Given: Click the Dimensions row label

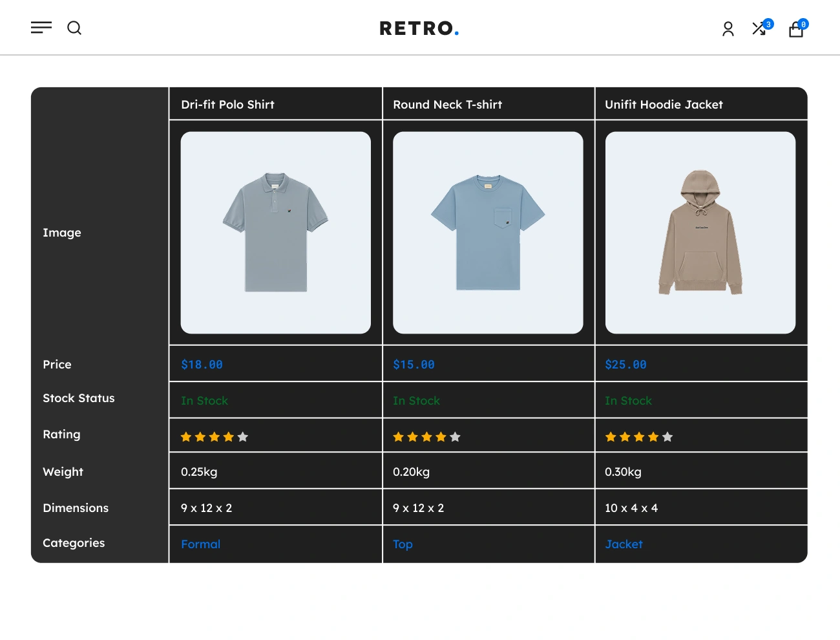Looking at the screenshot, I should point(76,508).
